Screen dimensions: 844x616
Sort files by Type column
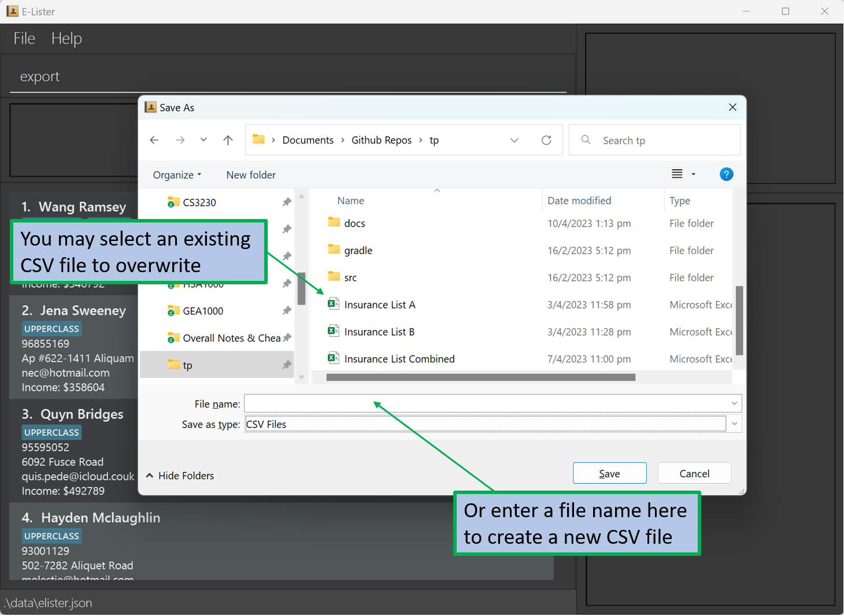pyautogui.click(x=680, y=201)
